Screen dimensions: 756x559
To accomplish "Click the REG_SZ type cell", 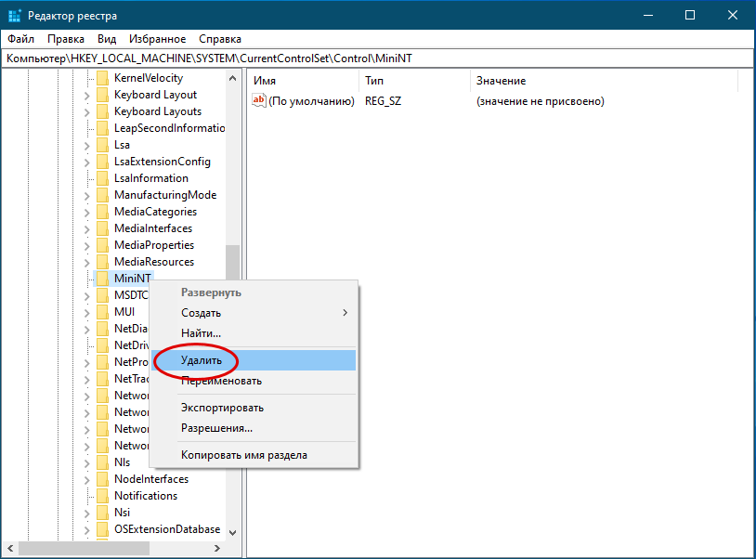I will click(x=384, y=101).
